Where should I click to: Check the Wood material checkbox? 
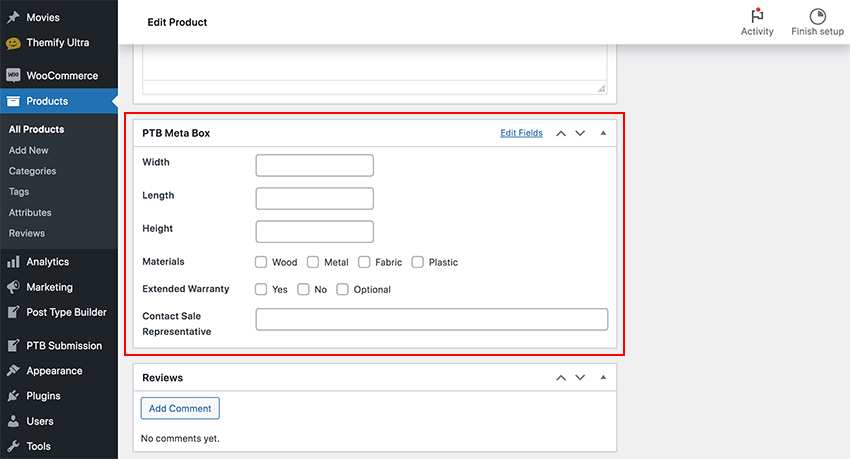pos(261,262)
